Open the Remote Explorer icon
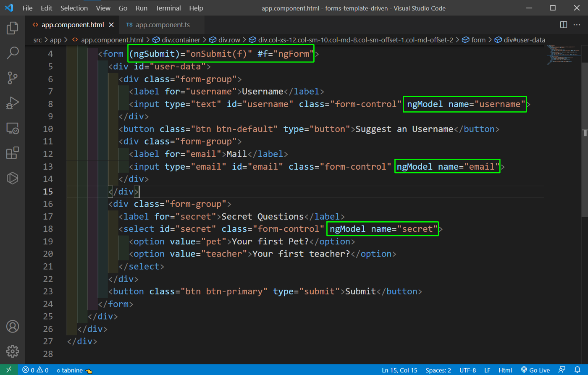 click(13, 128)
